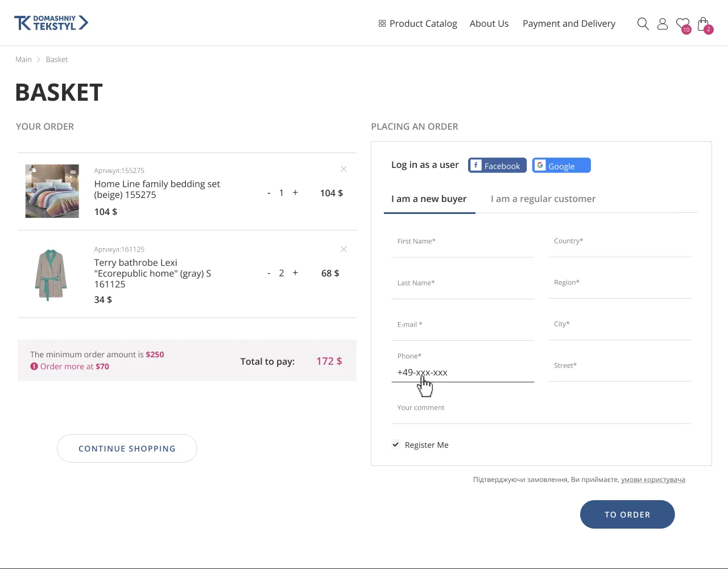Toggle the Register Me checkbox
Screen dimensions: 728x569
tap(396, 444)
